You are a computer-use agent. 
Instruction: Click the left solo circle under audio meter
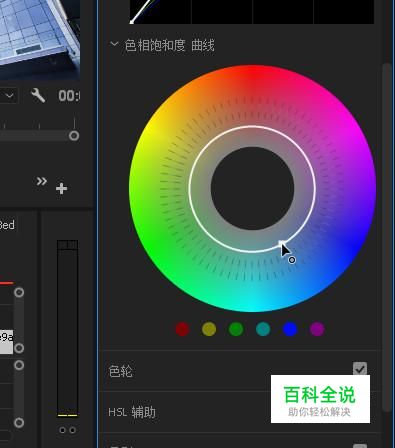[62, 430]
